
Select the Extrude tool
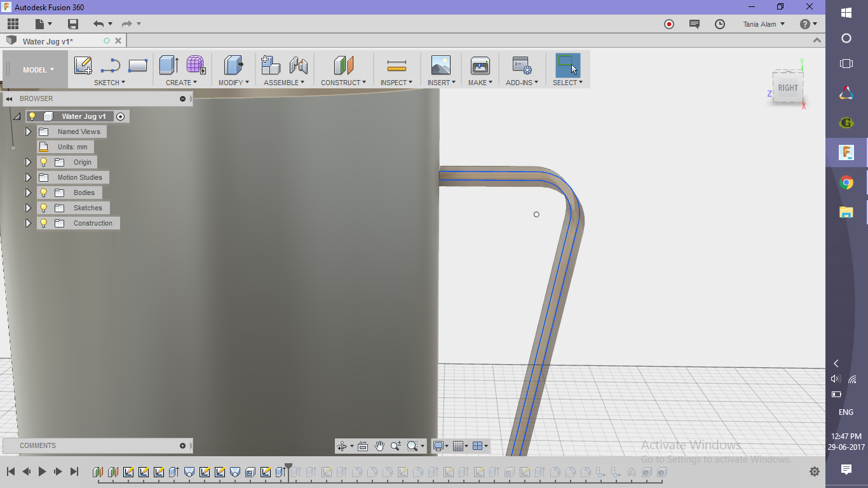(x=168, y=65)
